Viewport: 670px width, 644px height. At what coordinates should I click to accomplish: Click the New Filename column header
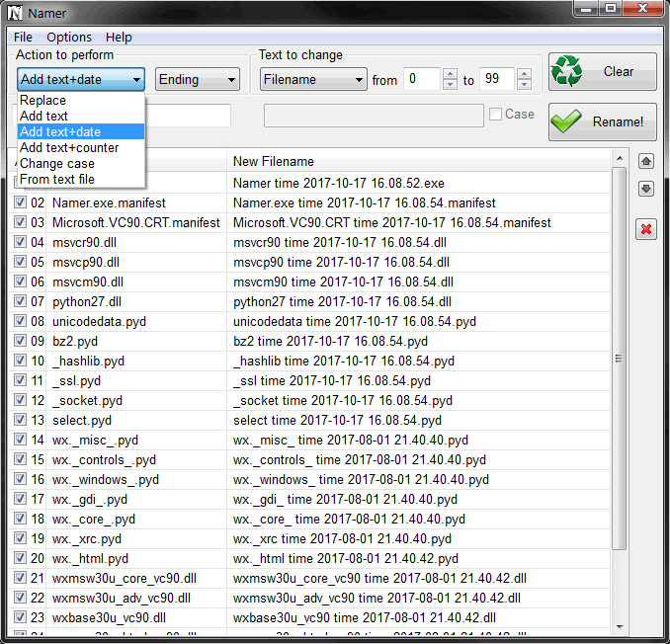(274, 161)
